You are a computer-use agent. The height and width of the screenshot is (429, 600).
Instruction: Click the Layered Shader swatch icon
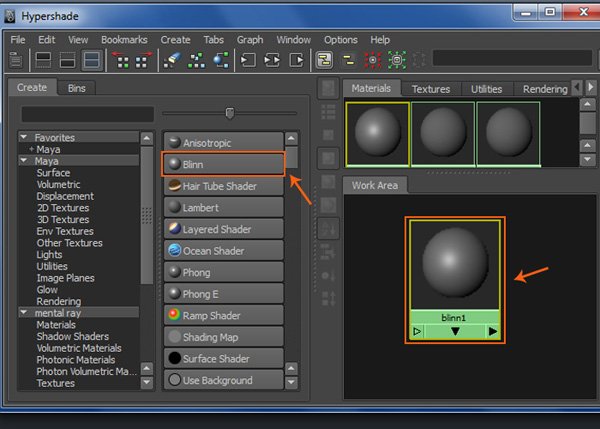(174, 228)
